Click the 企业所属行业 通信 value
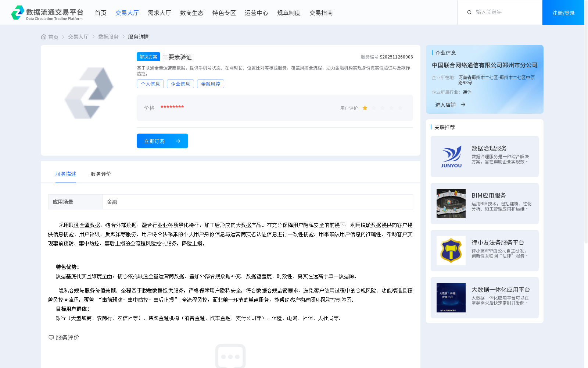The width and height of the screenshot is (588, 368). (x=467, y=92)
